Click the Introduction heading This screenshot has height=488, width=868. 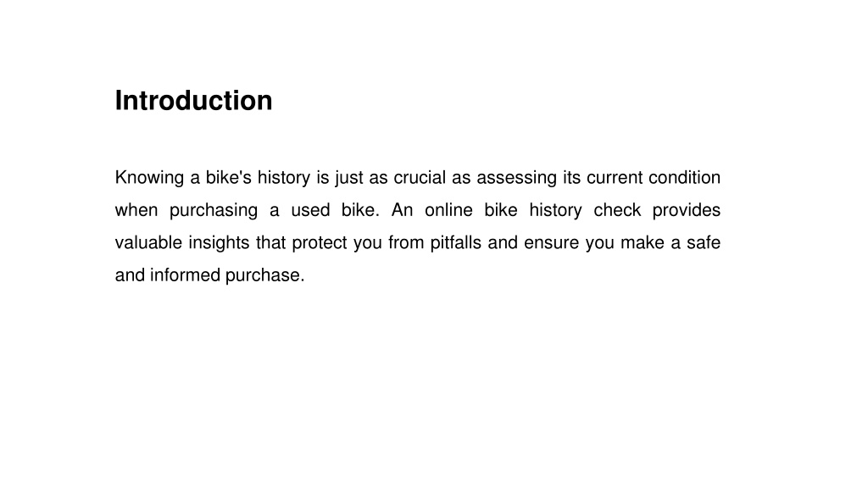(193, 101)
